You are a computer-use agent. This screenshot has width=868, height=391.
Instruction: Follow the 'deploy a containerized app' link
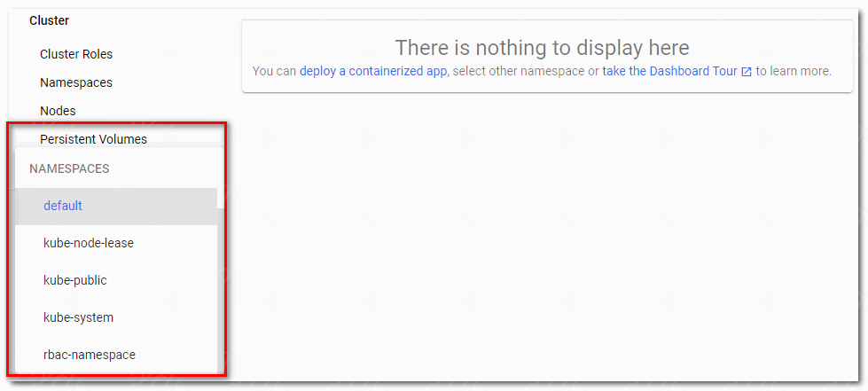pyautogui.click(x=373, y=71)
